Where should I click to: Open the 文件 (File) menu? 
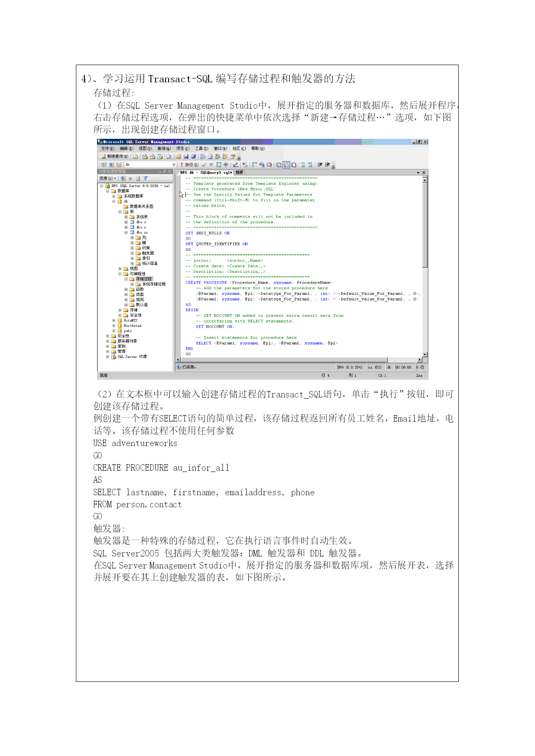pyautogui.click(x=107, y=149)
